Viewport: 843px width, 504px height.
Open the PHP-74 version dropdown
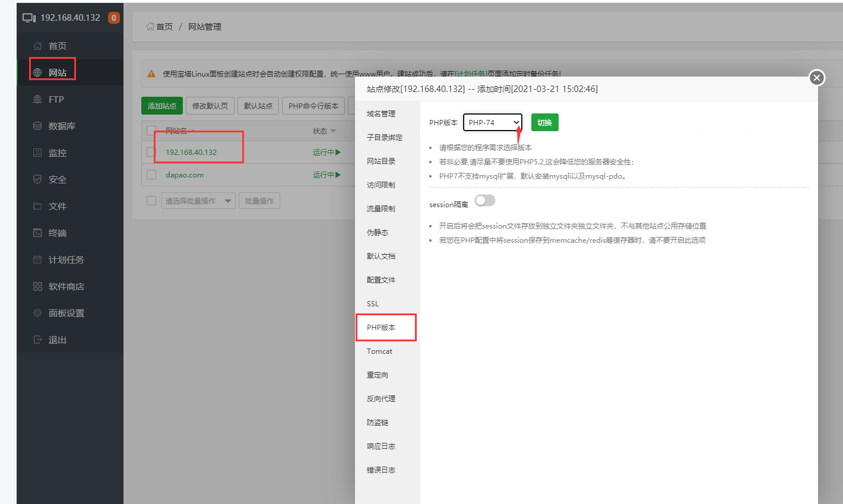tap(493, 122)
